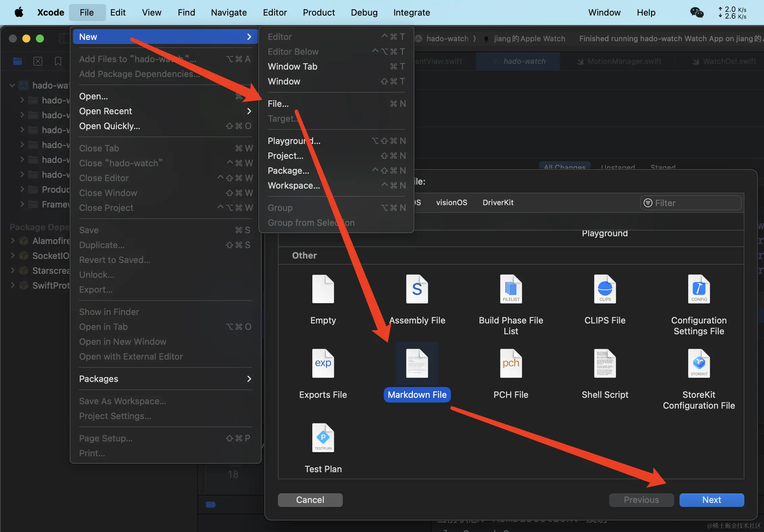The width and height of the screenshot is (764, 532).
Task: Select the Empty file template icon
Action: 323,289
